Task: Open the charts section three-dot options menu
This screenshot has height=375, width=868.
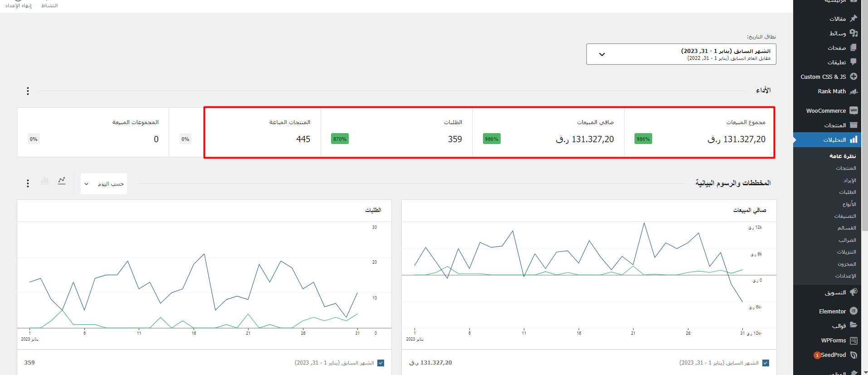Action: tap(28, 183)
